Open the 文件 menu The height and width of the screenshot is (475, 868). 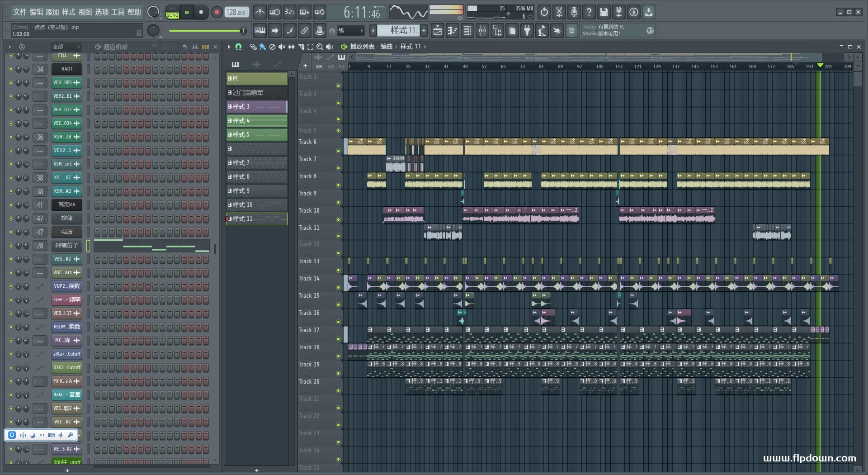(x=20, y=12)
